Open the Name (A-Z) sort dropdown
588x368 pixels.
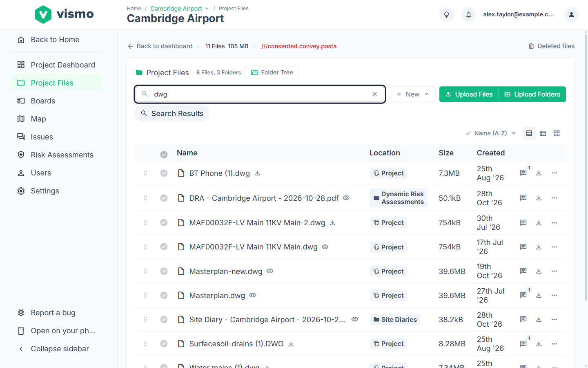(491, 133)
